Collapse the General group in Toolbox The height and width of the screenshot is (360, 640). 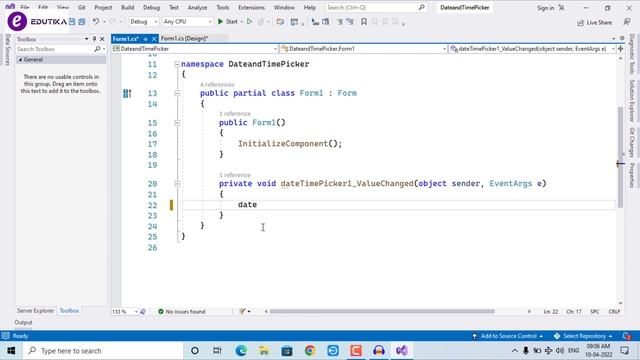click(20, 60)
